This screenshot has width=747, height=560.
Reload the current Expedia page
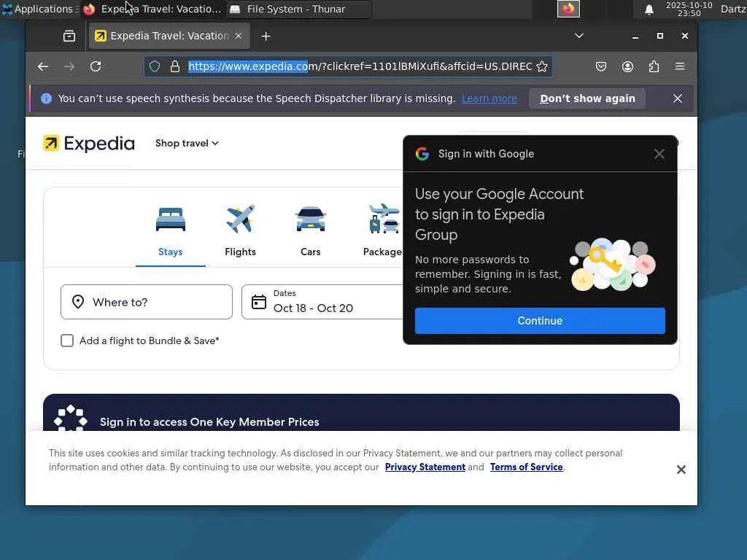[x=96, y=66]
